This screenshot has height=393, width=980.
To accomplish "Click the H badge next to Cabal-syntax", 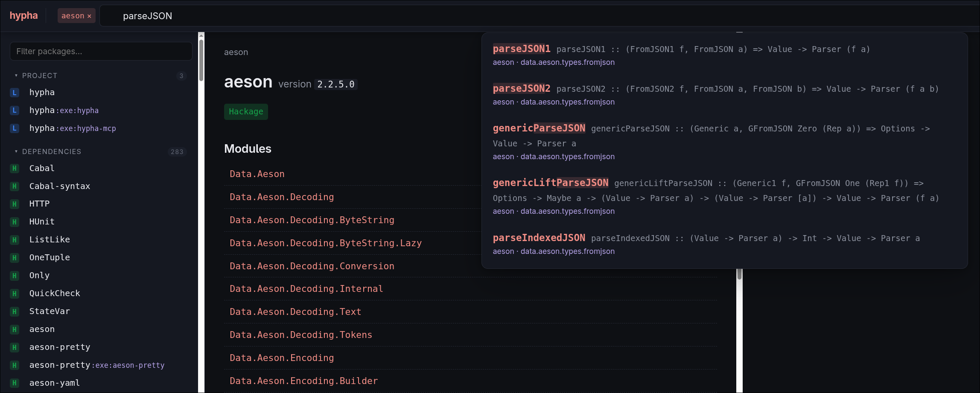I will click(15, 186).
